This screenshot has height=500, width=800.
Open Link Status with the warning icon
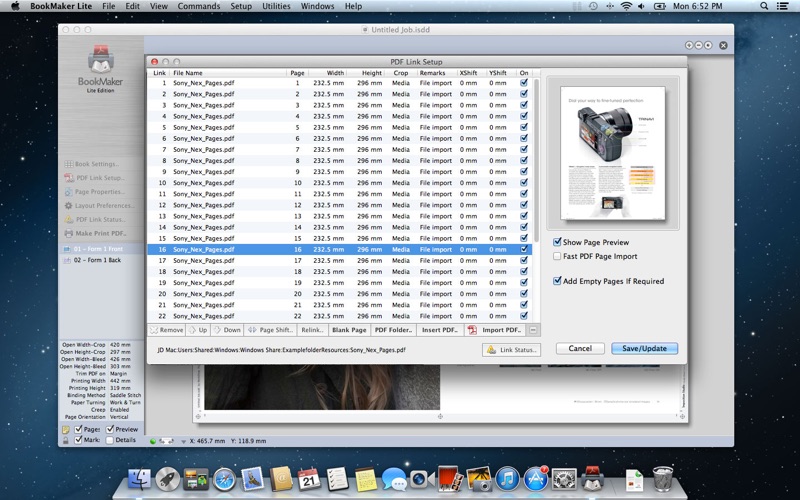pyautogui.click(x=511, y=349)
